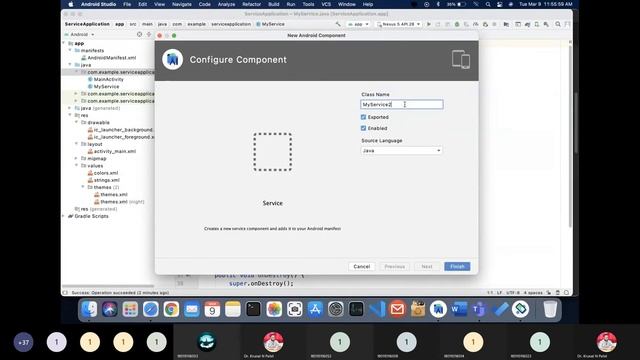Uncheck the Exported checkbox
Screen dimensions: 640x360
[x=363, y=117]
